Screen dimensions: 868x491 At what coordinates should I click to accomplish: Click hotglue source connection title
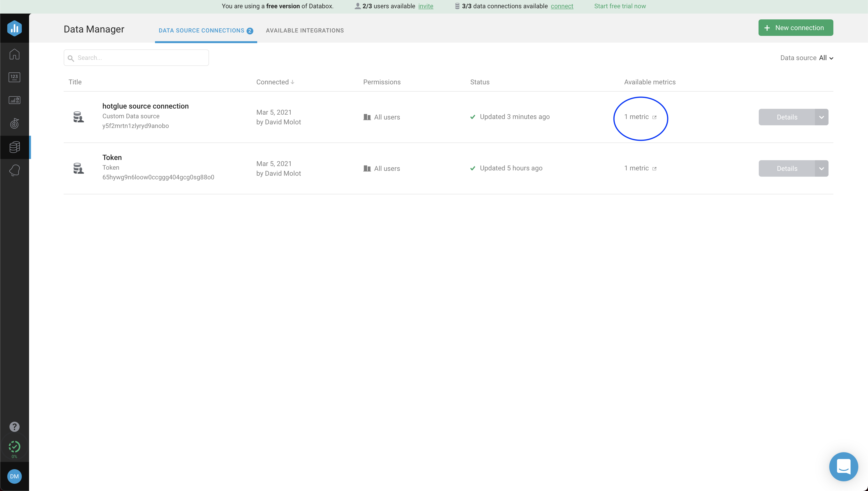(145, 106)
